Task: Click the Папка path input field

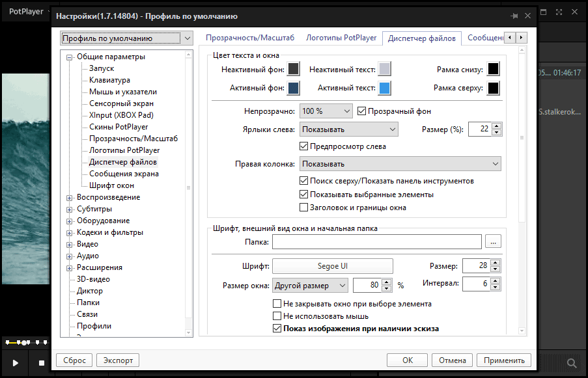Action: (377, 241)
